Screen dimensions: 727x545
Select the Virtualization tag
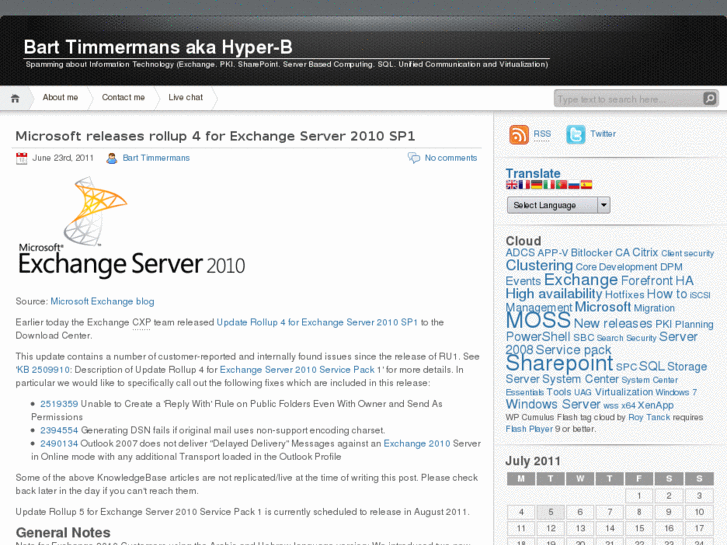[624, 392]
